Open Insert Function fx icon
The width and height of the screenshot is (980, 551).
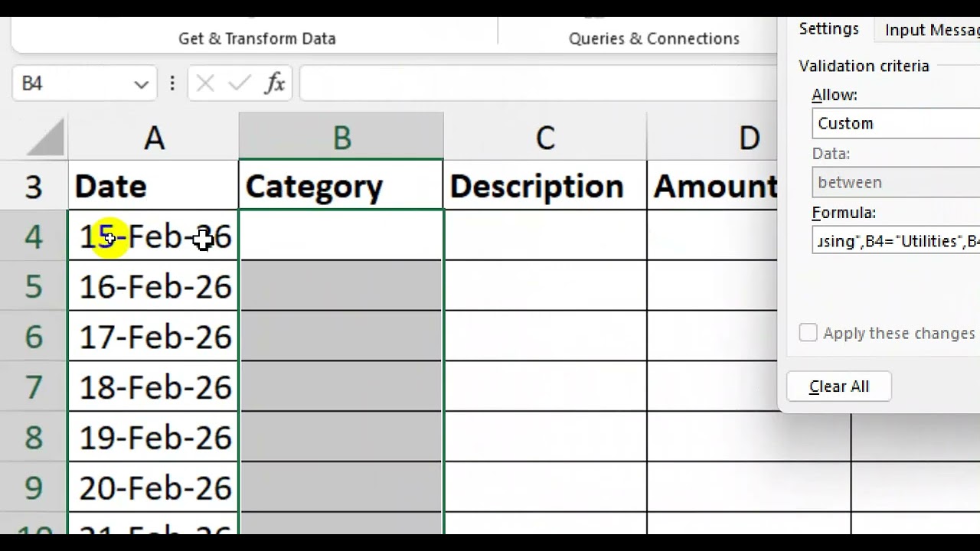click(x=275, y=83)
